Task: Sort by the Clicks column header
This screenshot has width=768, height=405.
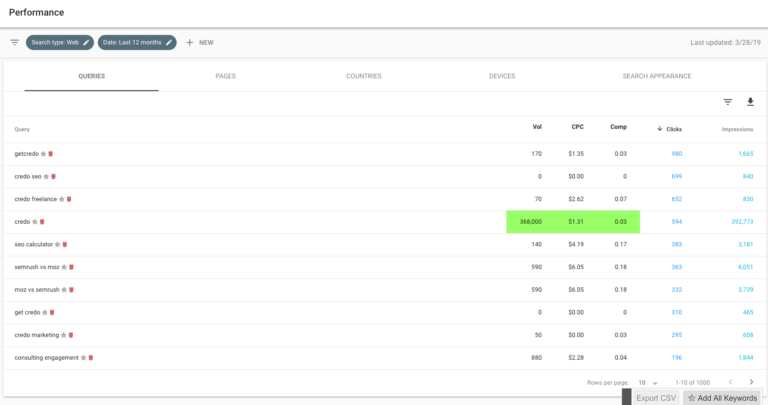Action: coord(670,129)
